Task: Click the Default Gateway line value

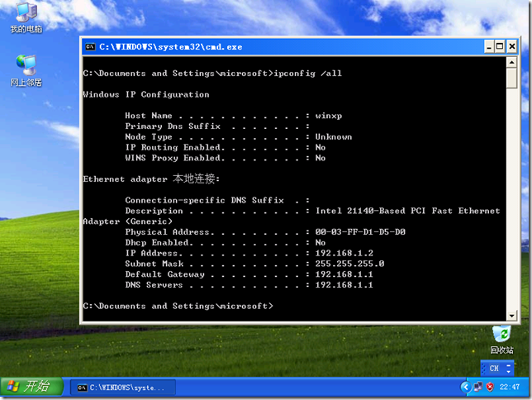Action: (344, 274)
